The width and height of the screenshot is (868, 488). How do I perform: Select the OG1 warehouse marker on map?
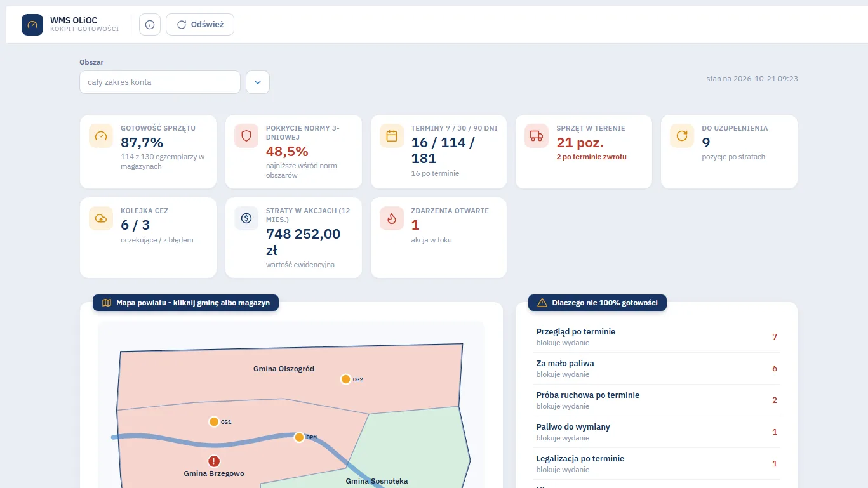pyautogui.click(x=214, y=421)
